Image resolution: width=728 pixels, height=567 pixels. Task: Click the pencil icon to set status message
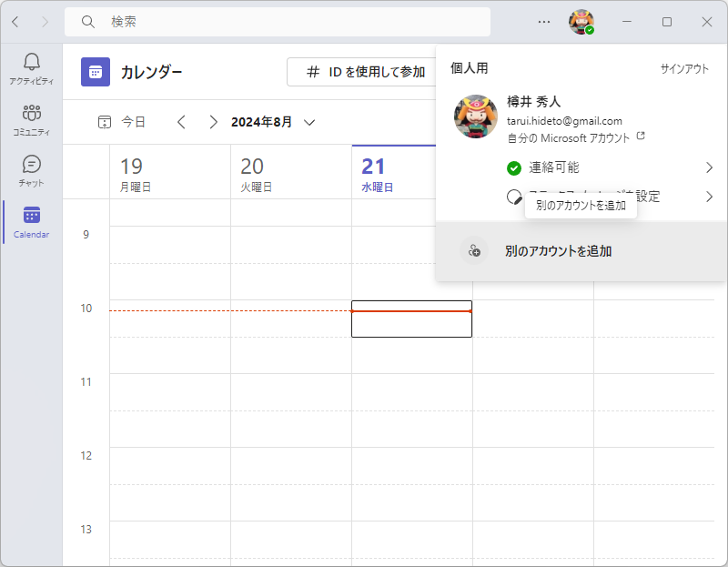point(514,196)
